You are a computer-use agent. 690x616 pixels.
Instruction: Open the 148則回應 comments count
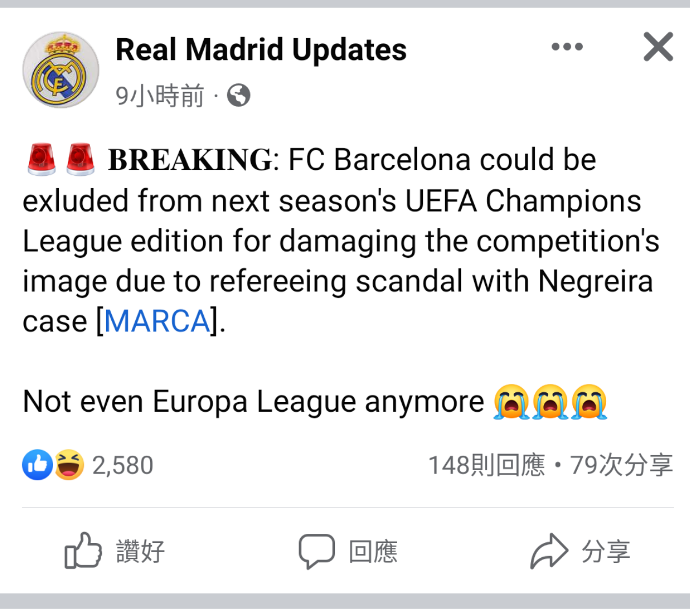click(x=487, y=465)
